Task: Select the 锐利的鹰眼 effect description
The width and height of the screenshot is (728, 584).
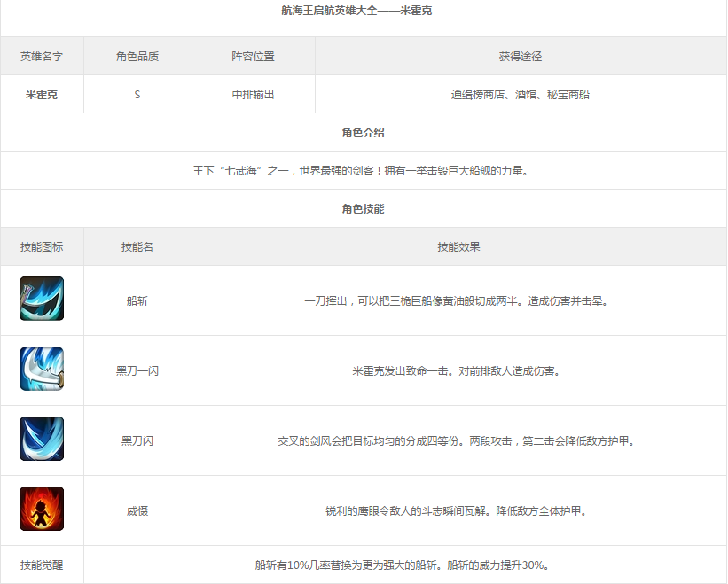Action: click(x=457, y=511)
